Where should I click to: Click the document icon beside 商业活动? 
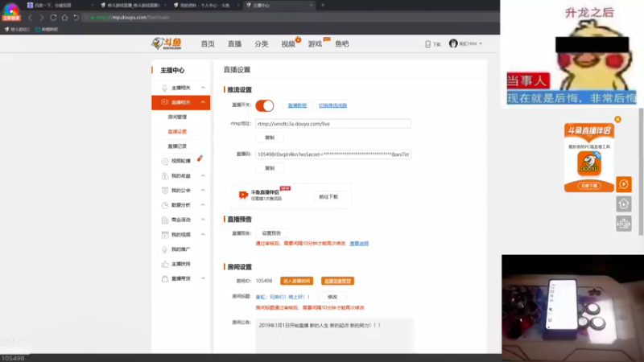click(x=165, y=220)
